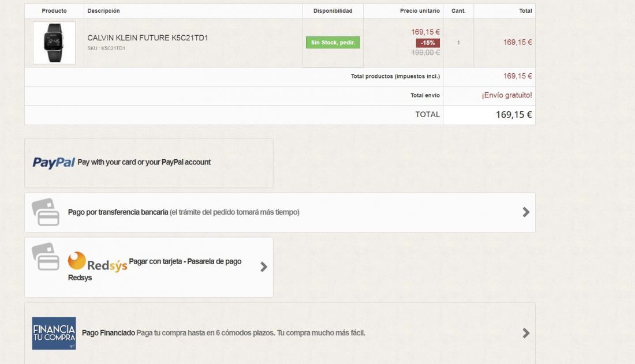The width and height of the screenshot is (635, 364).
Task: Click the Descripción column header
Action: click(104, 11)
